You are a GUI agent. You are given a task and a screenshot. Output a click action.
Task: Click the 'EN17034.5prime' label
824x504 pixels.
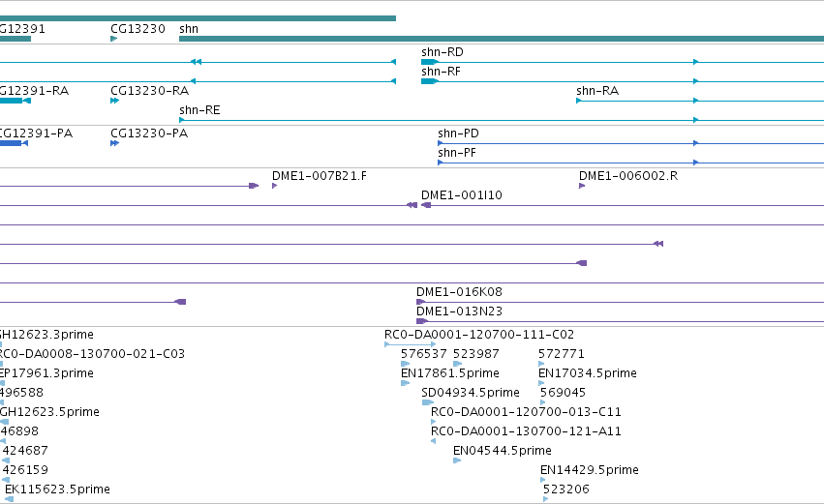point(588,373)
